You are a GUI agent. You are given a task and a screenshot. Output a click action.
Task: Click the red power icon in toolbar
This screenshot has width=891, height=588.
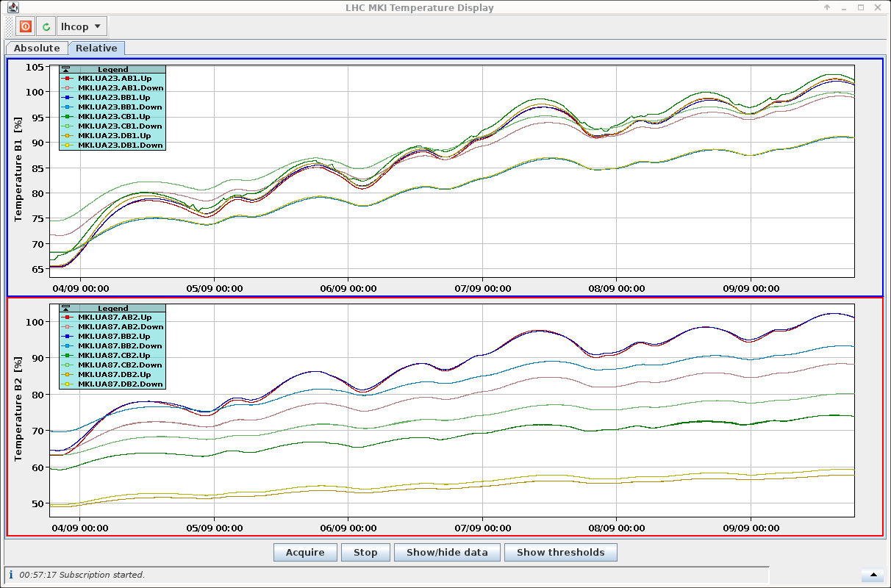[x=25, y=26]
